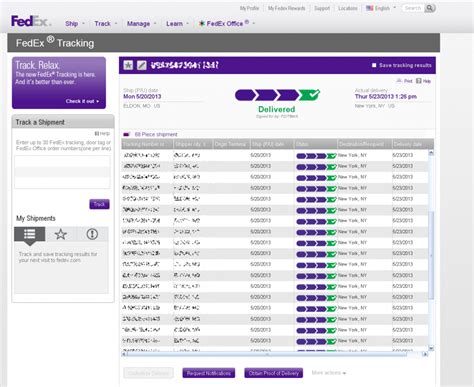
Task: Click the 'Track a Shipment' panel heading
Action: point(40,122)
